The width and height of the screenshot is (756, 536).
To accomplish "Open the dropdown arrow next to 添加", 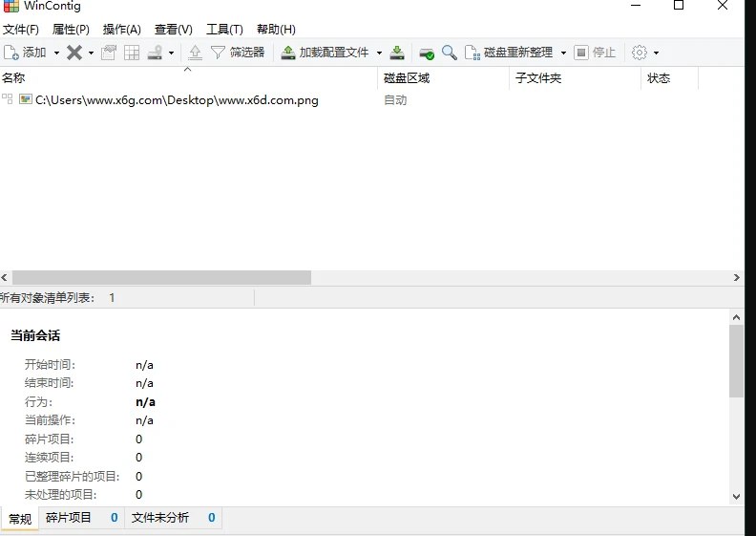I will tap(56, 53).
